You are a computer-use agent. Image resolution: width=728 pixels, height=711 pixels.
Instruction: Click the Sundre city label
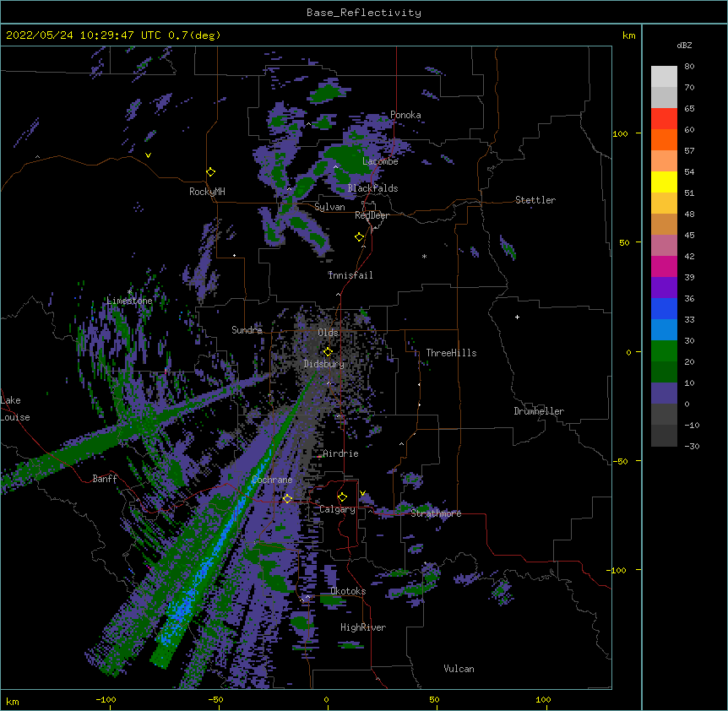tap(247, 330)
